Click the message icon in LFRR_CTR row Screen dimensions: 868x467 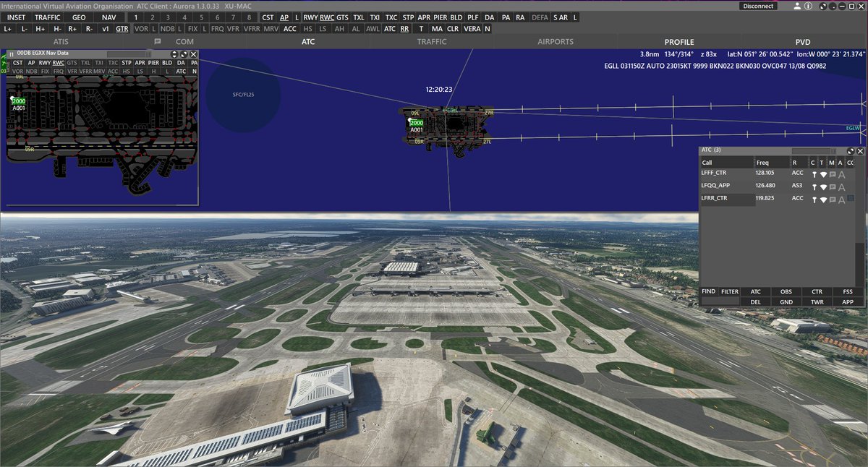tap(833, 200)
